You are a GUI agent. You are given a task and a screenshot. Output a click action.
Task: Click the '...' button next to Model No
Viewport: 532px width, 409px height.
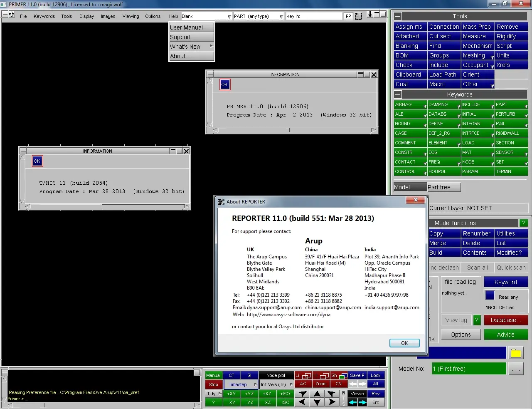[516, 369]
